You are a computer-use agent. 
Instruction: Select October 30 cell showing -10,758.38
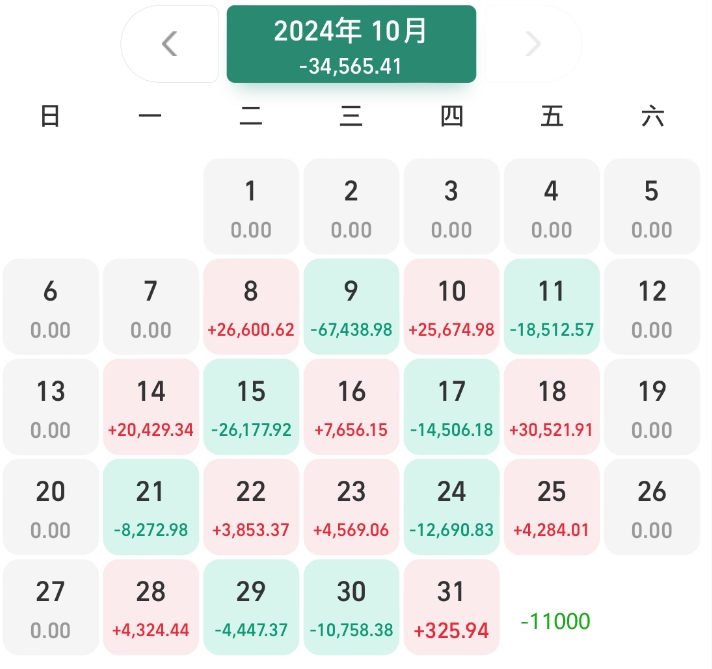(351, 607)
